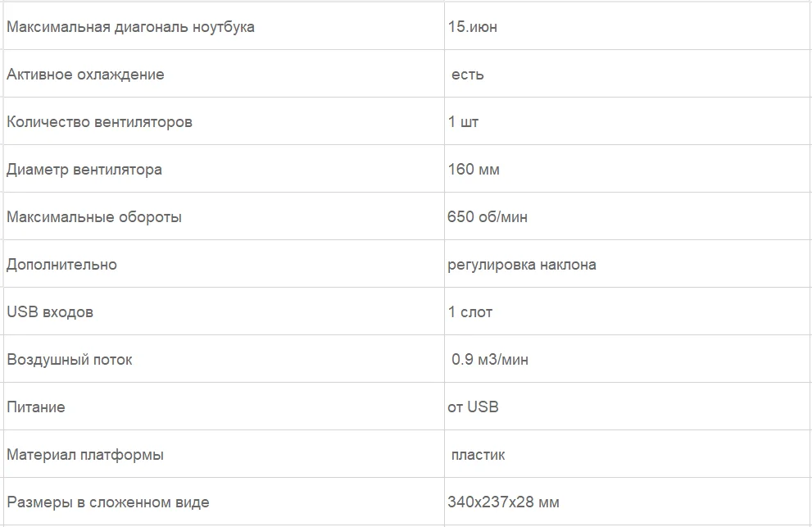Click the "Питание" row label

click(36, 407)
